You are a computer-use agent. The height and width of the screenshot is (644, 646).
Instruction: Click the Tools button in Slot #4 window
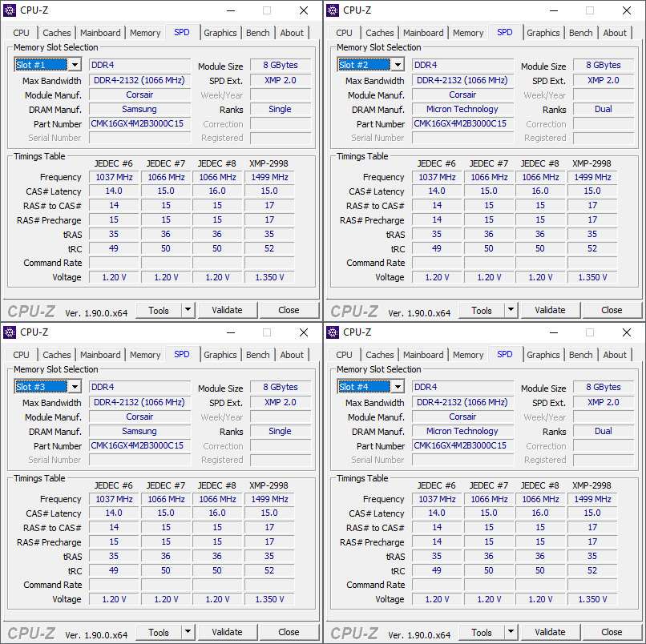(482, 632)
